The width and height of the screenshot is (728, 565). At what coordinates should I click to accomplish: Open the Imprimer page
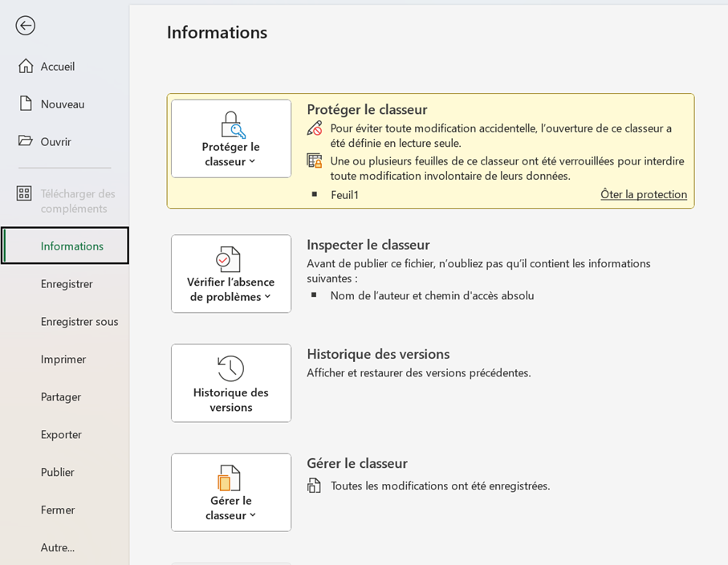coord(64,359)
